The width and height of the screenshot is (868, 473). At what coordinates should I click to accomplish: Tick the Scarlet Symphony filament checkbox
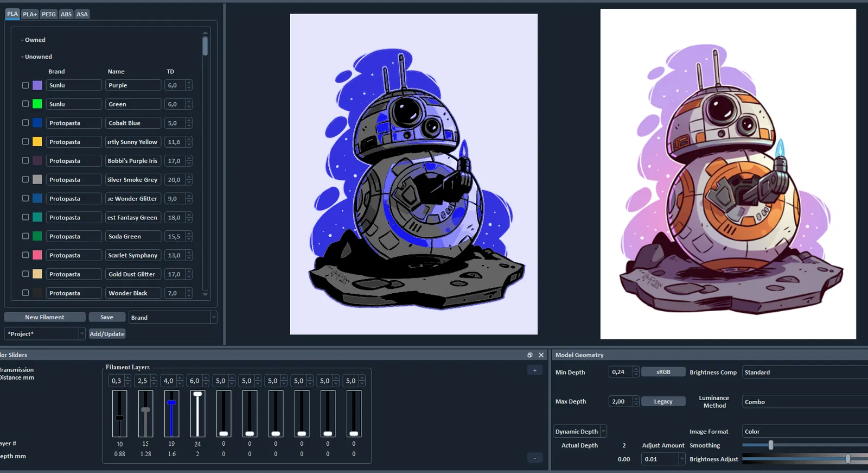(x=25, y=255)
